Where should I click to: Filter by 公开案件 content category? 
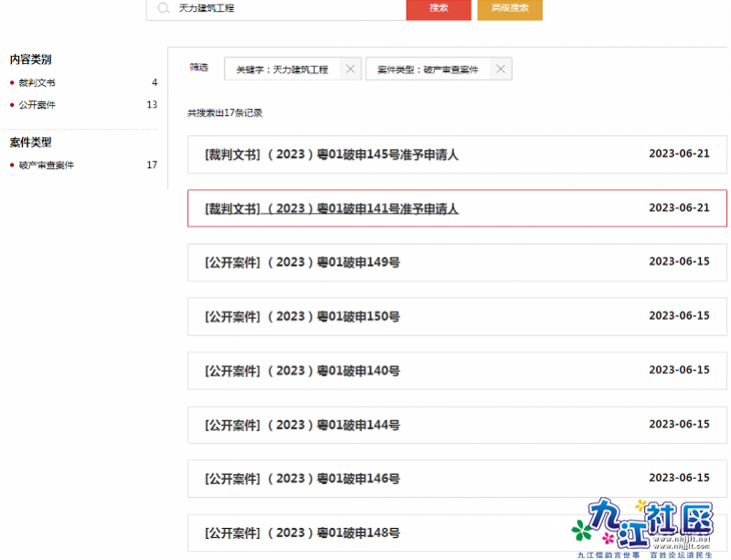[x=37, y=105]
